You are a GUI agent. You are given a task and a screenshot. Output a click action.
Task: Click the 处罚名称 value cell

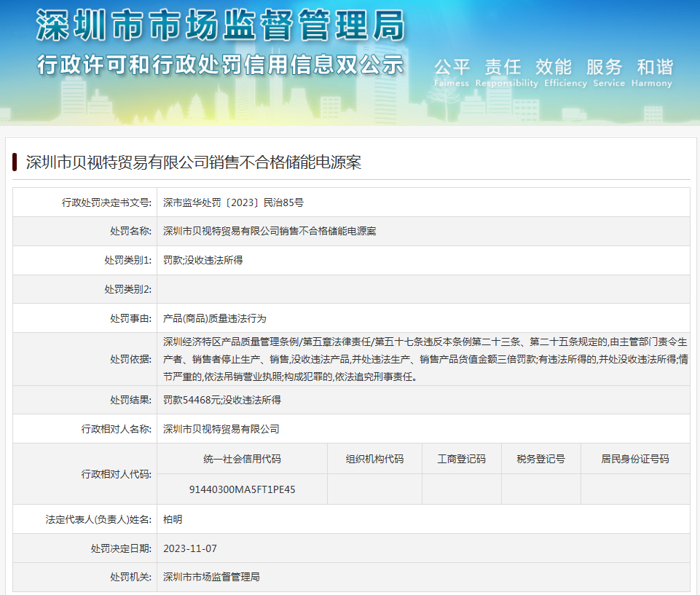click(270, 232)
